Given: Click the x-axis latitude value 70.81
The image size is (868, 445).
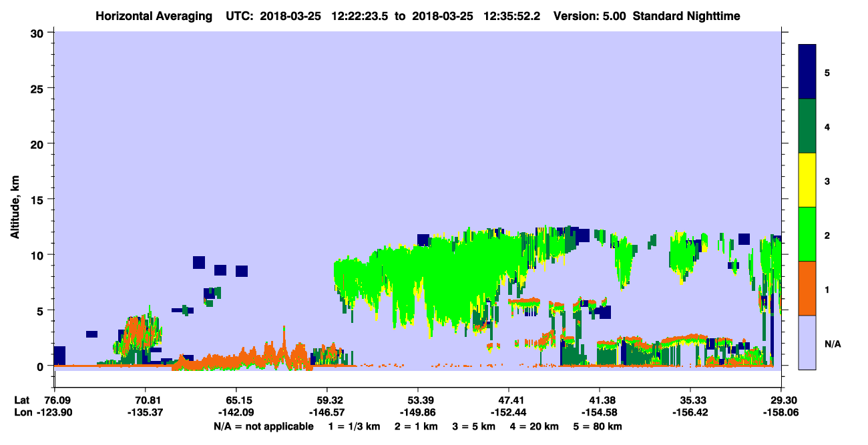Looking at the screenshot, I should pos(146,400).
